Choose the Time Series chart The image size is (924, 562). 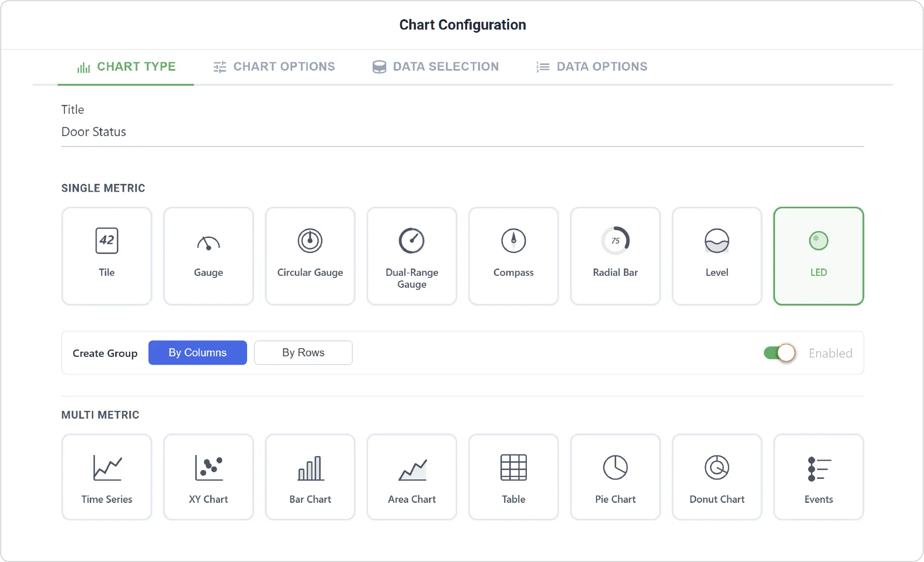[x=106, y=477]
